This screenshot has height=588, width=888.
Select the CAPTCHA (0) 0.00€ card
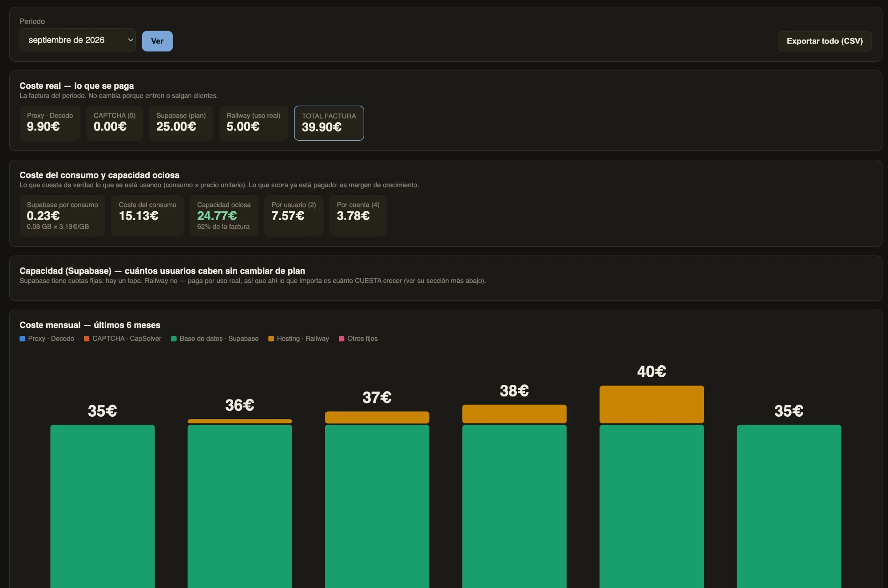tap(115, 123)
